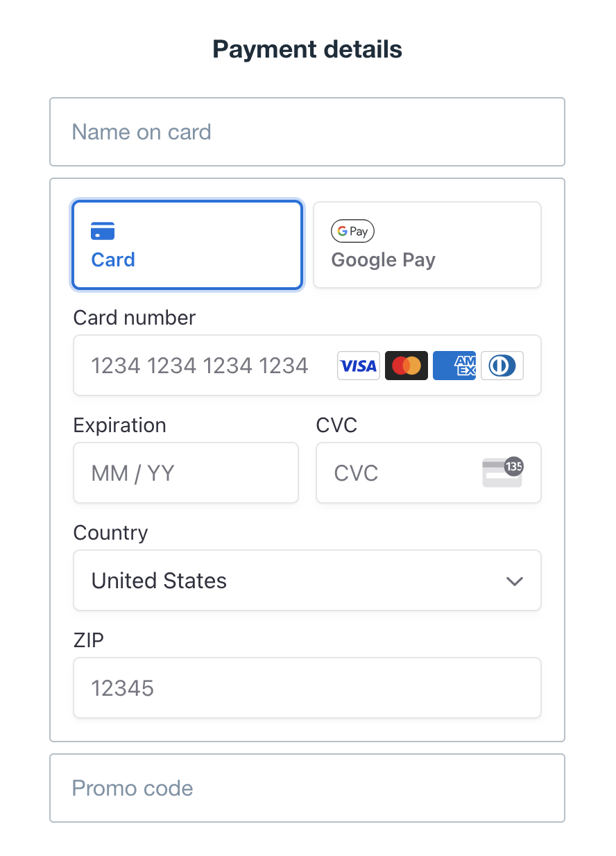Click the Visa card logo icon
Image resolution: width=616 pixels, height=856 pixels.
tap(358, 366)
